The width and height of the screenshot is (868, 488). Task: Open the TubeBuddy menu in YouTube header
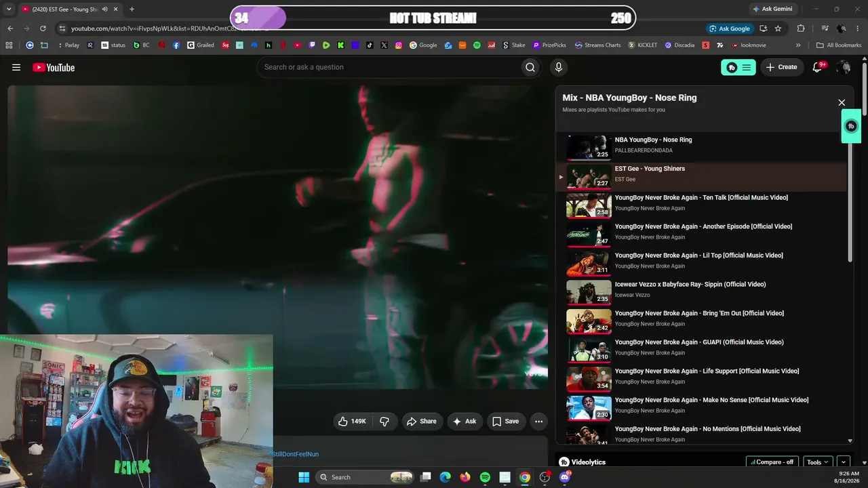point(738,67)
